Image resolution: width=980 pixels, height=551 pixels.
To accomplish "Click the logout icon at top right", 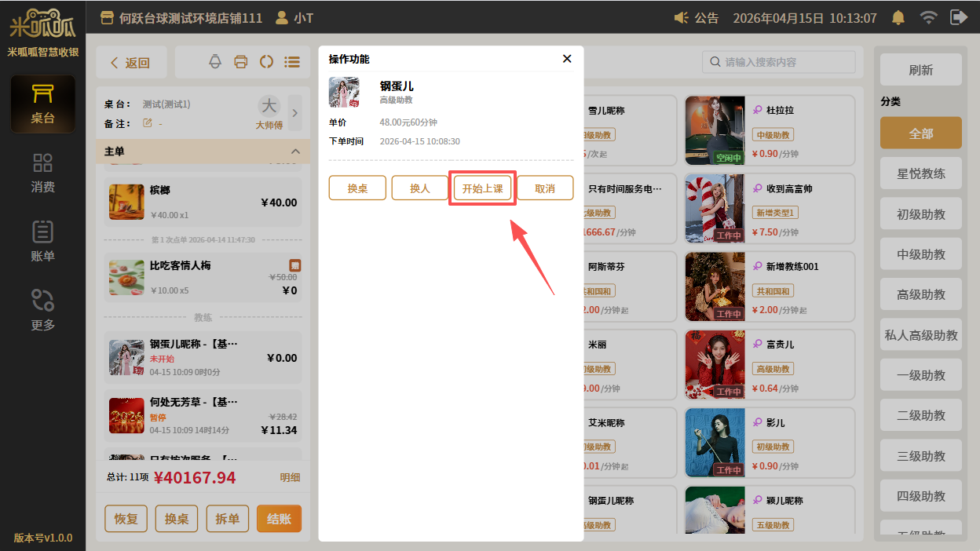I will (x=959, y=17).
